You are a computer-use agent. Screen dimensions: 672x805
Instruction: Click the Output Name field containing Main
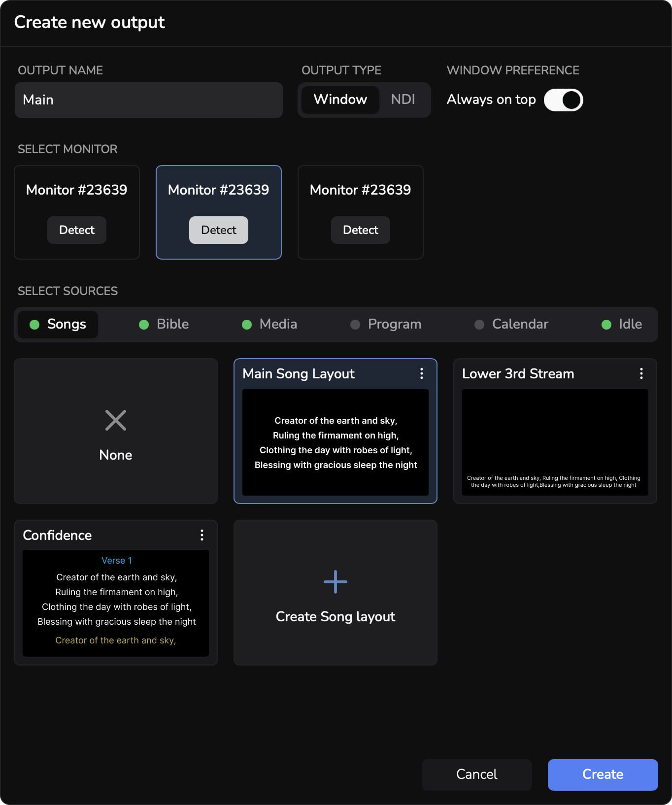coord(149,100)
